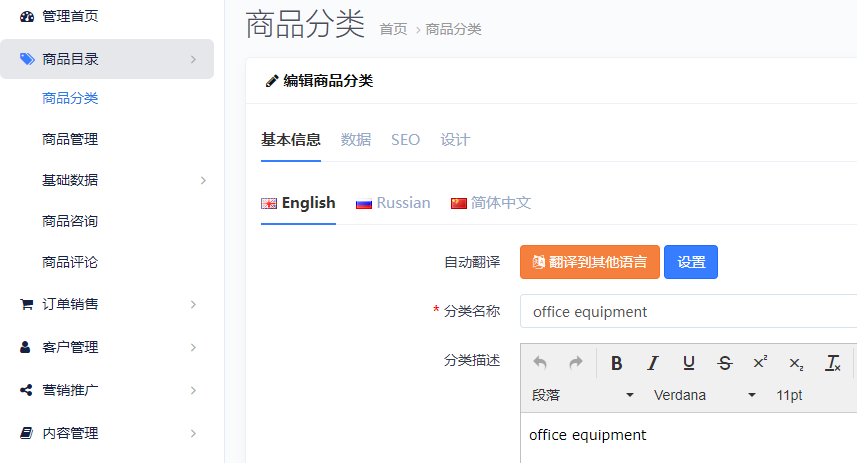This screenshot has width=857, height=463.
Task: Clear formatting with the Tx icon
Action: click(x=832, y=362)
